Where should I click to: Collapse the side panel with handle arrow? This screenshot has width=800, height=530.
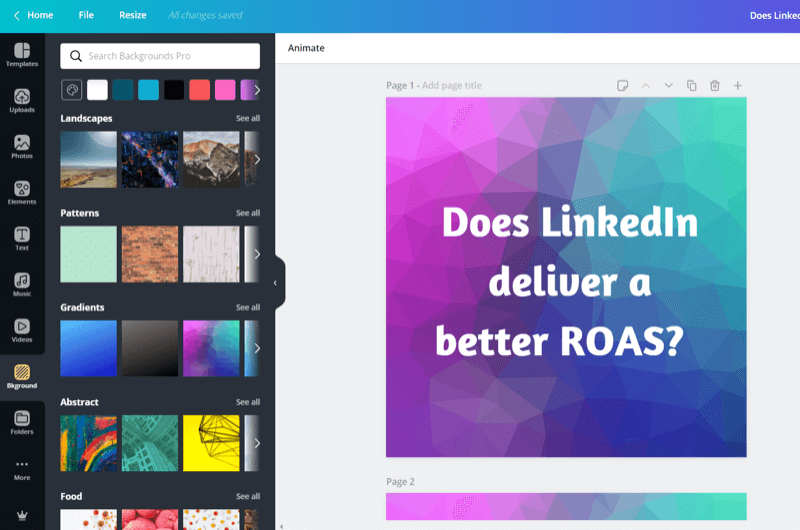pos(276,283)
